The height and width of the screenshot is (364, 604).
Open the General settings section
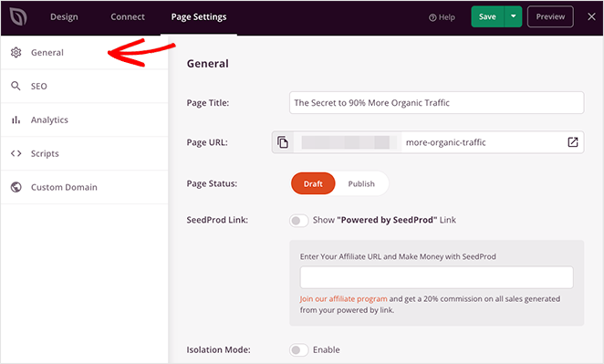coord(84,52)
